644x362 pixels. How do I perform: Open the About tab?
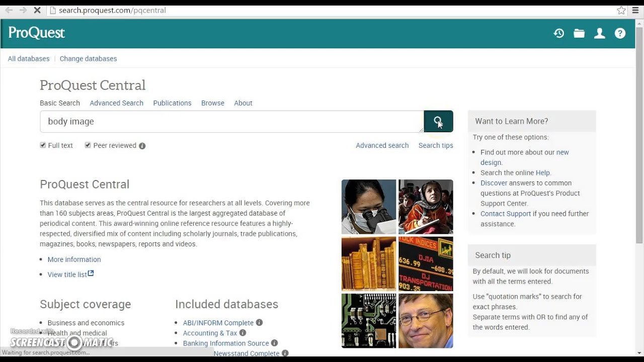pyautogui.click(x=243, y=103)
